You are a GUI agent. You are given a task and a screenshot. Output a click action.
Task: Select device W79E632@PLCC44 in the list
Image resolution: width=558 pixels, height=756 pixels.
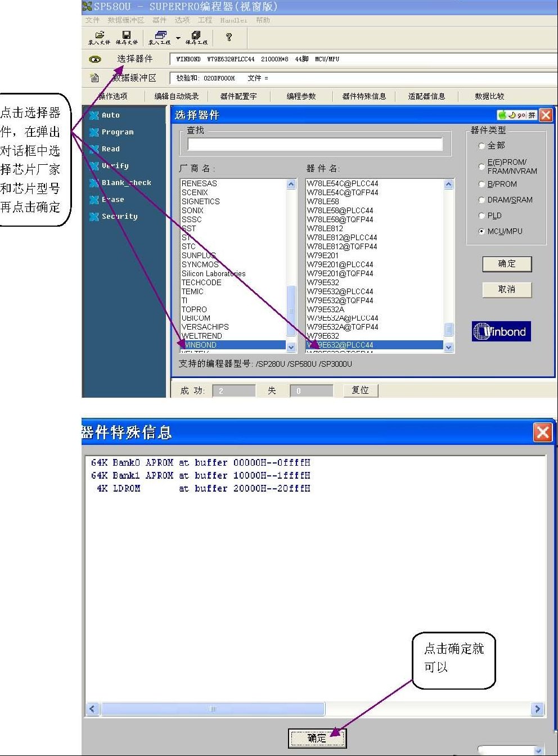(375, 345)
